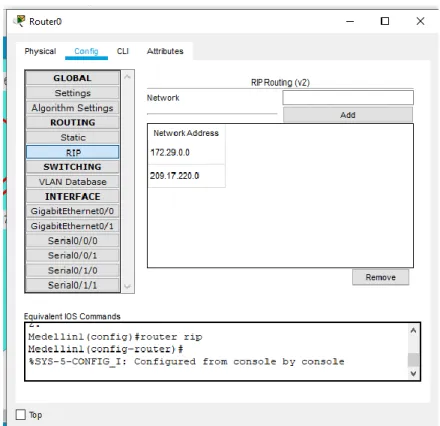Viewport: 440px width, 426px height.
Task: Click sidebar scroll up arrow
Action: [127, 77]
